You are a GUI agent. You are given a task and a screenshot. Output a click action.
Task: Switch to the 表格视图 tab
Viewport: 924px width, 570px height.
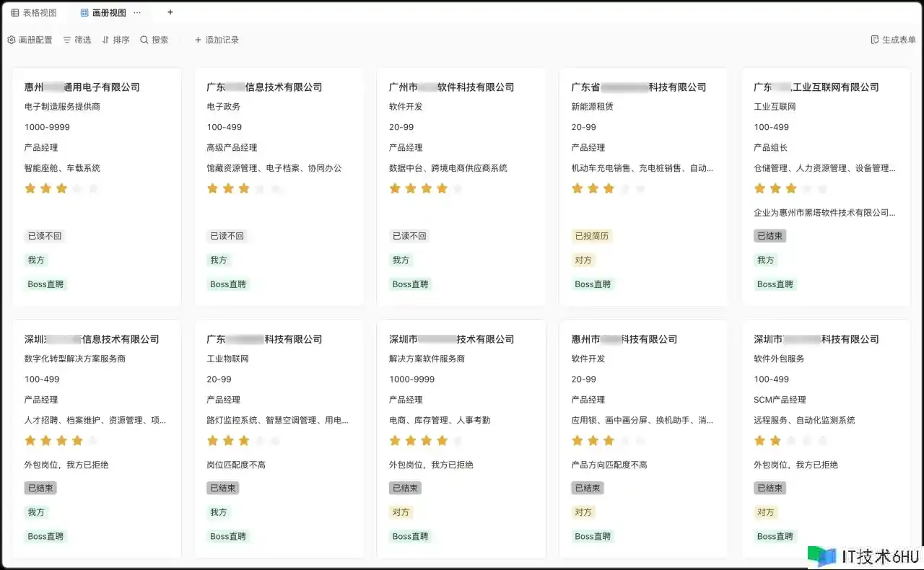coord(34,13)
